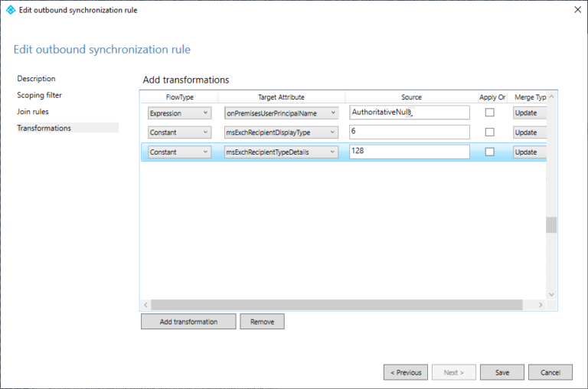Image resolution: width=588 pixels, height=389 pixels.
Task: Cancel editing the rule
Action: [550, 372]
